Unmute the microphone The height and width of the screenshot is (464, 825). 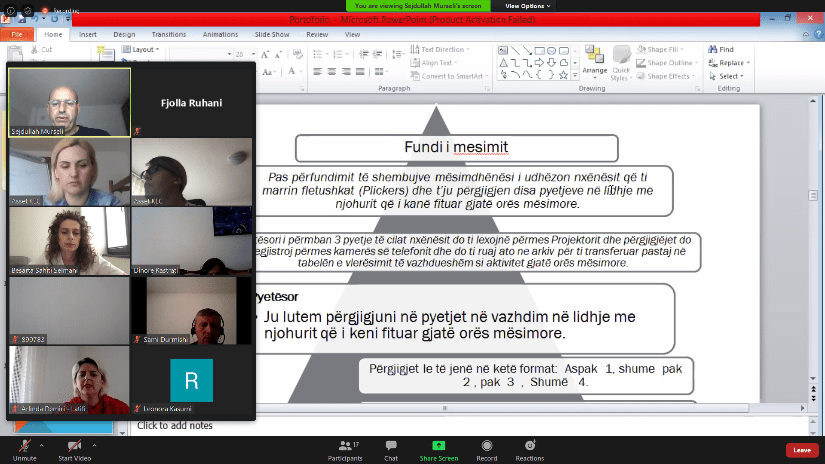click(24, 446)
